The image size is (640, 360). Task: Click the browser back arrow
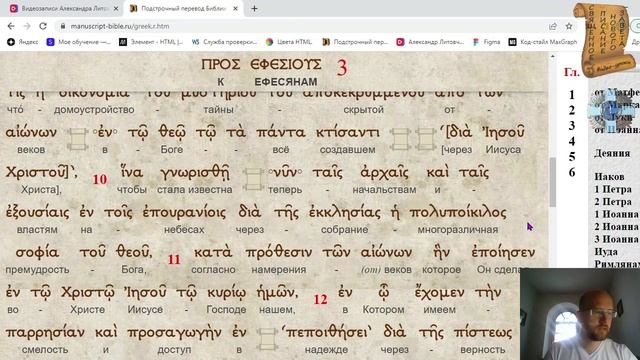[x=11, y=26]
